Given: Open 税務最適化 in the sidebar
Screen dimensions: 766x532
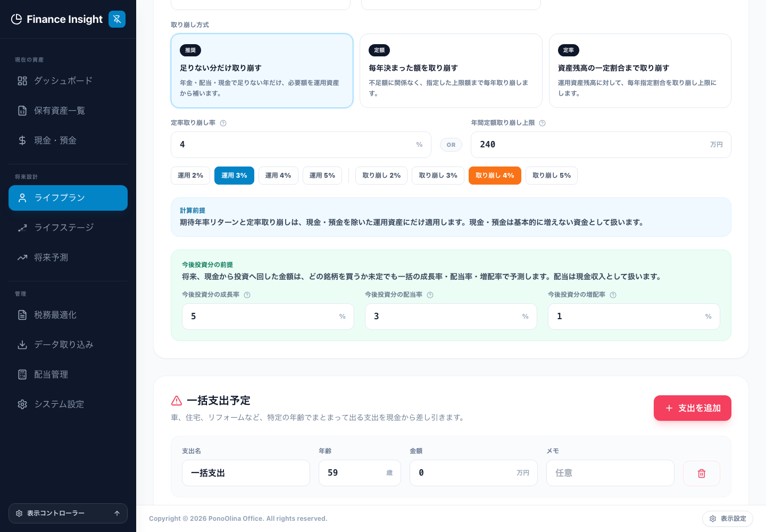Looking at the screenshot, I should pos(68,315).
